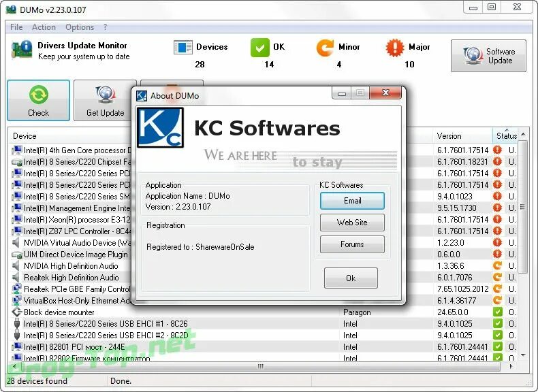The image size is (538, 392).
Task: Click minor status icon for version 1.3.36.6
Action: click(x=497, y=266)
